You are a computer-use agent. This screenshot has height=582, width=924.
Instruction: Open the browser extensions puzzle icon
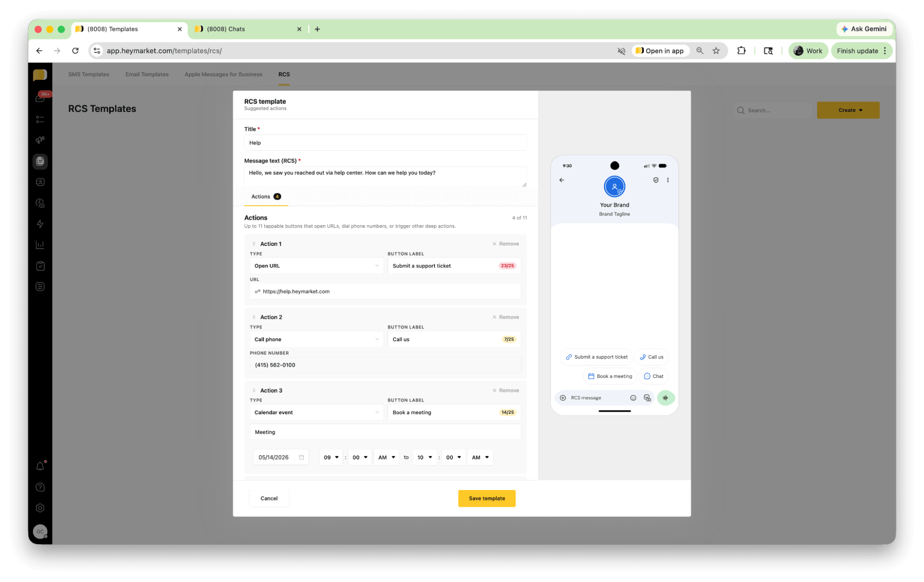click(x=741, y=51)
